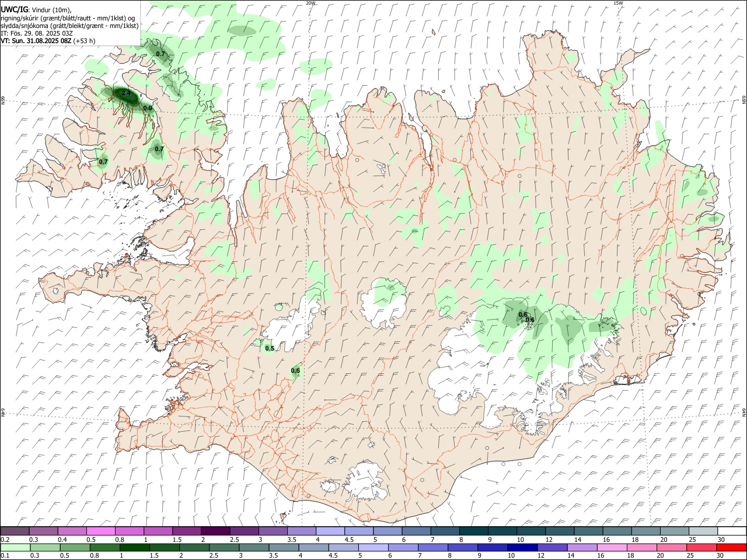Click the rain legend swatch for 2.5–3
The height and width of the screenshot is (560, 747).
(x=224, y=547)
